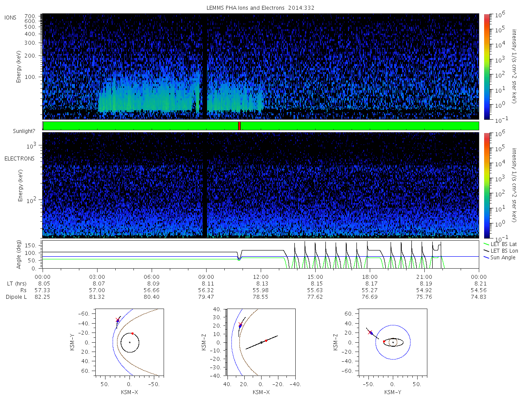Viewport: 532px width, 399px height.
Task: Click the ELECTRONS panel label
Action: [20, 158]
